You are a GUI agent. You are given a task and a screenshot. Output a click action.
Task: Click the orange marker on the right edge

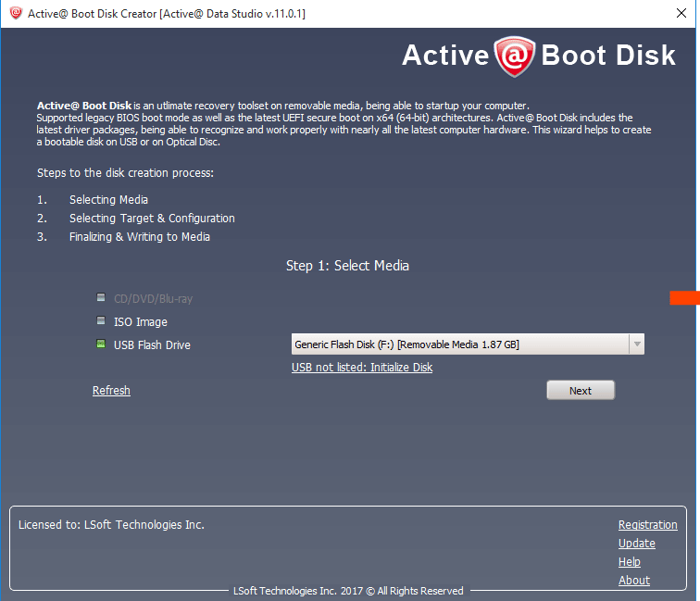[684, 297]
